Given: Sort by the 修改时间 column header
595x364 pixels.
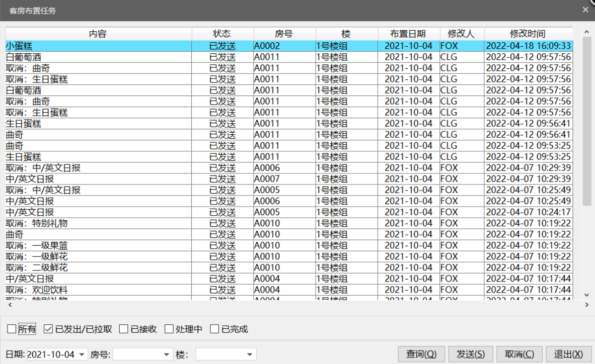Looking at the screenshot, I should (528, 34).
